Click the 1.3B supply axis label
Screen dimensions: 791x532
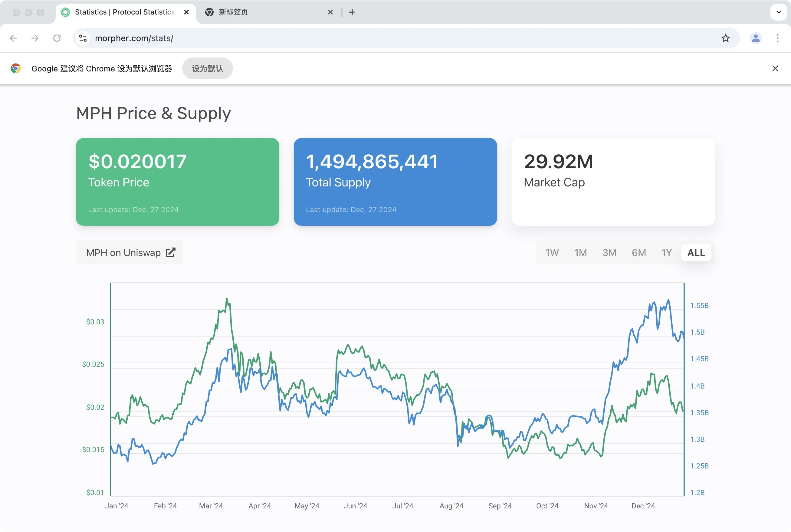pos(697,439)
